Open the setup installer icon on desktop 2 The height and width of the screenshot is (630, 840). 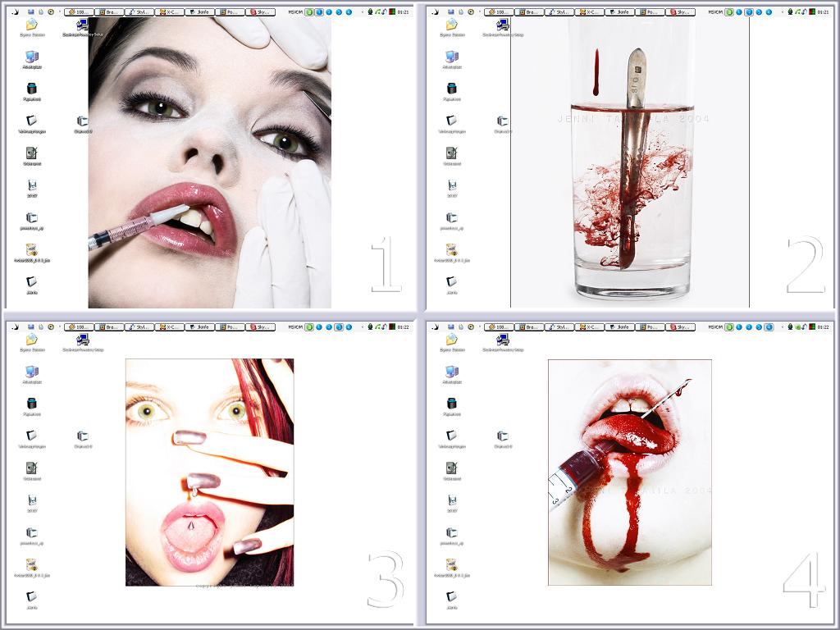point(503,25)
